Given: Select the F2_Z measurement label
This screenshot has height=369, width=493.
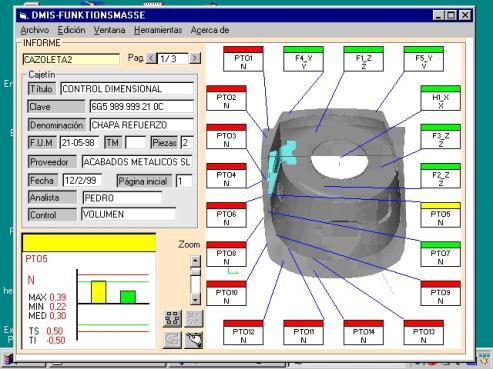Looking at the screenshot, I should click(440, 176).
